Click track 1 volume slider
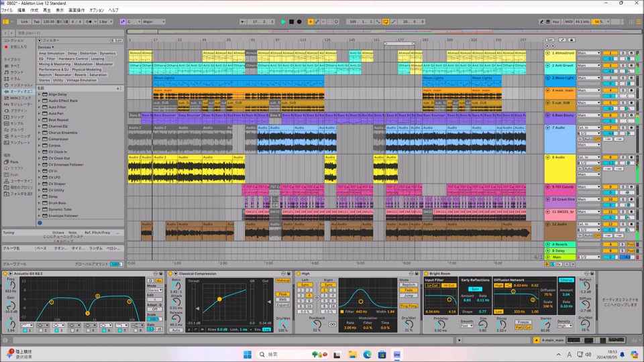This screenshot has height=362, width=644. click(x=610, y=59)
